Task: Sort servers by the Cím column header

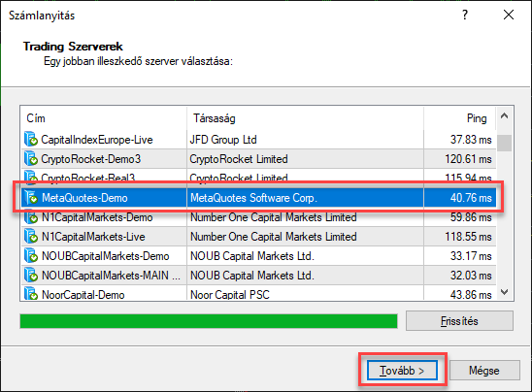Action: (103, 118)
